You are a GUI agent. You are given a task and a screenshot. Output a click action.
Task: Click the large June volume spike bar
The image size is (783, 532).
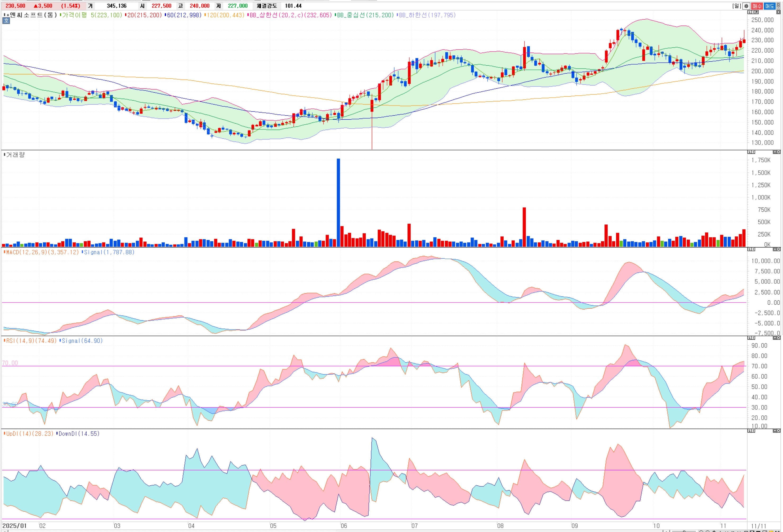click(x=338, y=202)
